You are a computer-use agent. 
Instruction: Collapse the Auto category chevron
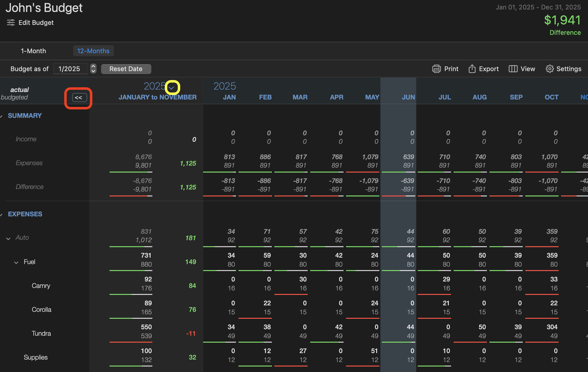8,239
